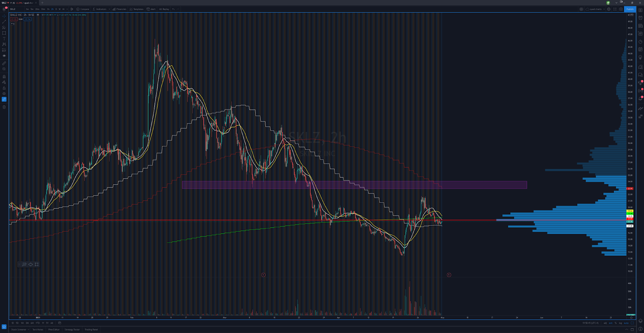Click the oval icon in floating drawing toolbar
The image size is (644, 333).
pos(31,264)
